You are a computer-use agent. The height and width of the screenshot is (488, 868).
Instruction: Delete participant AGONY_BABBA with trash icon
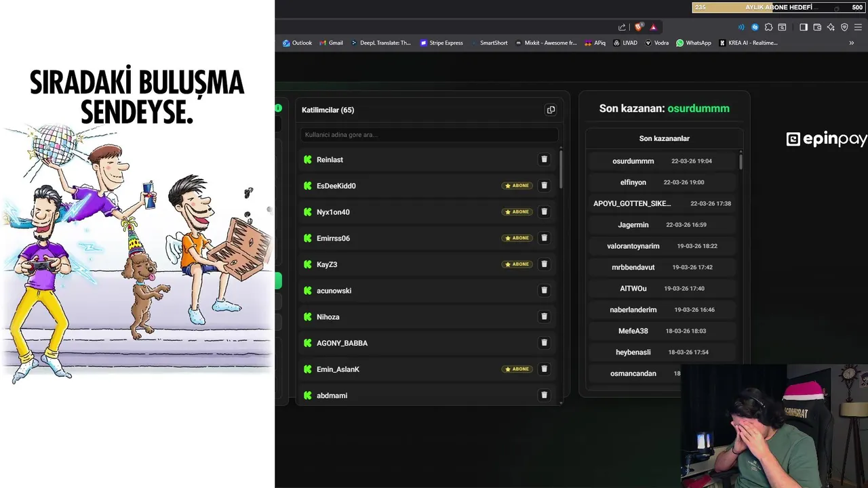544,343
